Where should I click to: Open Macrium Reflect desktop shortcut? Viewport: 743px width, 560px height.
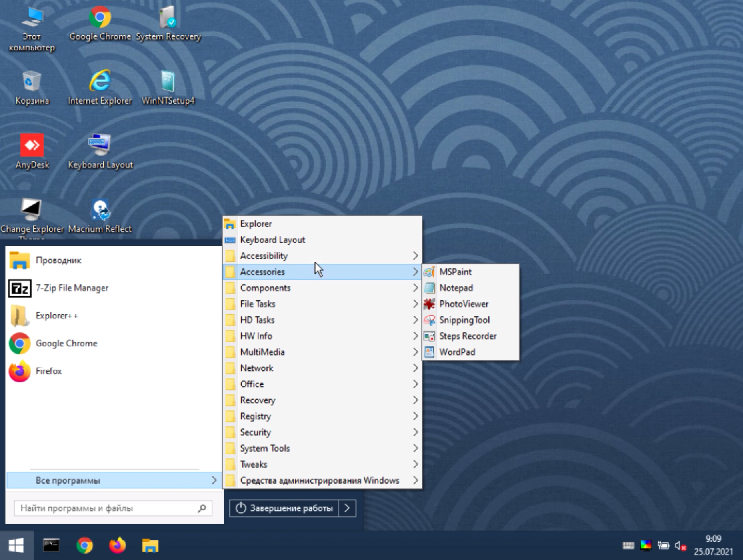coord(100,210)
